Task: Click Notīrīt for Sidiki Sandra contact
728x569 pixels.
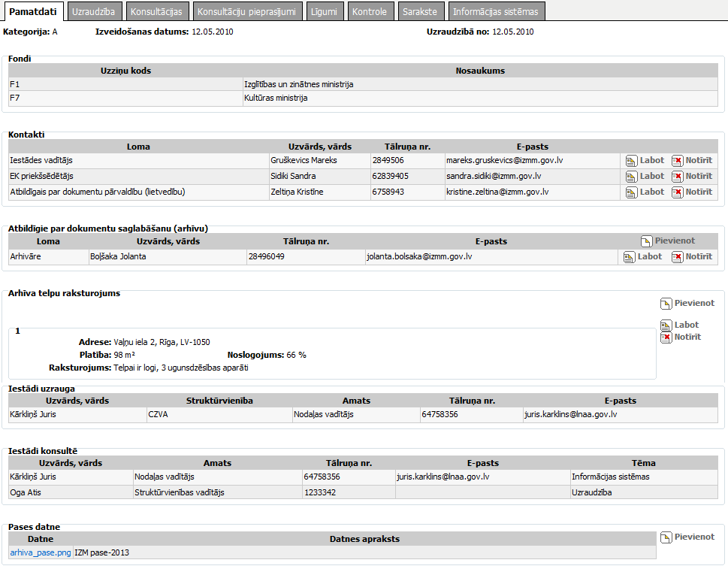Action: [x=698, y=176]
